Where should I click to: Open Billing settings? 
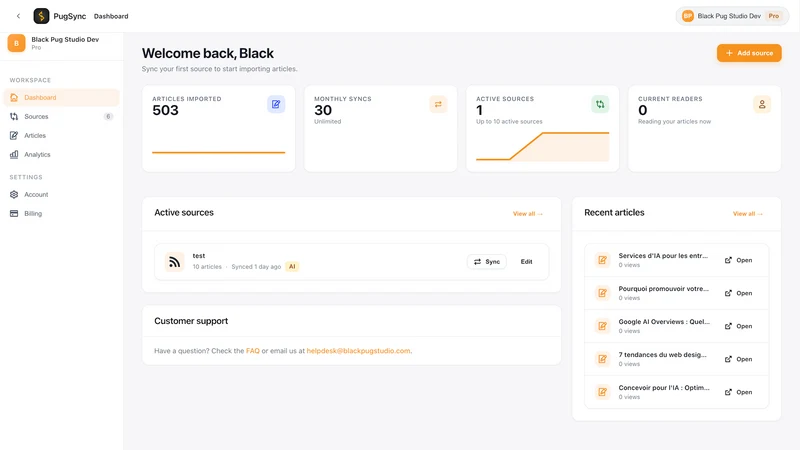61,213
